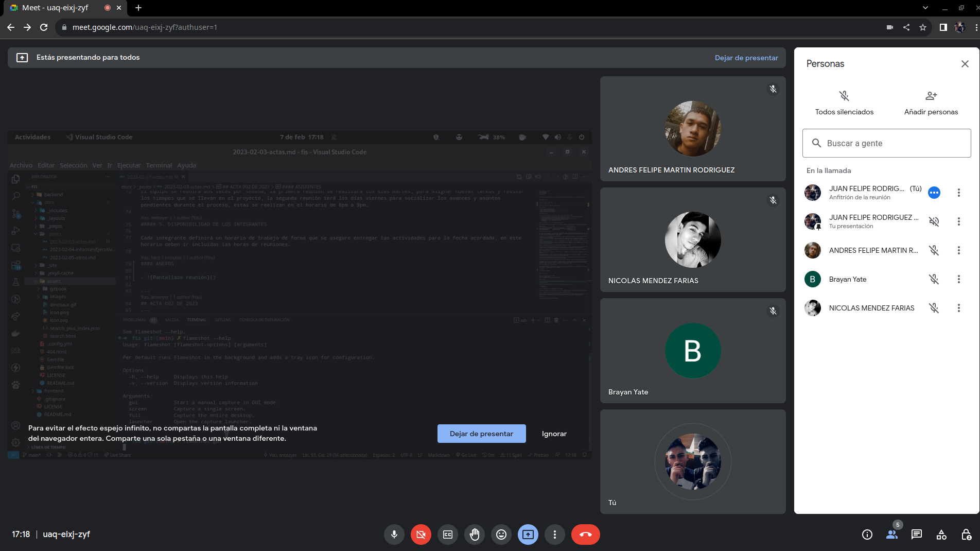Toggle the microphone in the call controls

(394, 535)
